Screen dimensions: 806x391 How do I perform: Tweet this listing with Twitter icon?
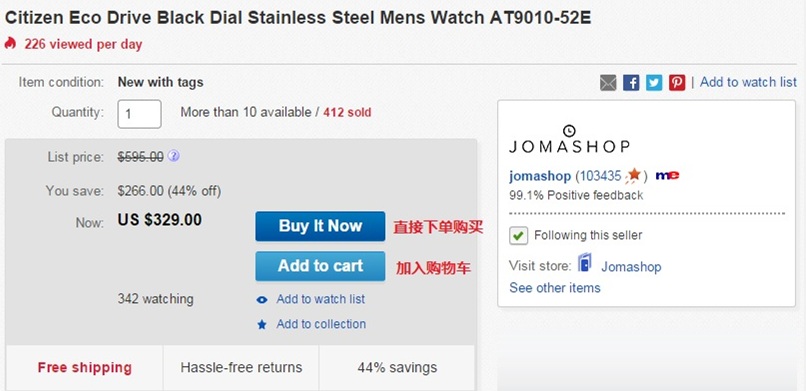[x=654, y=83]
